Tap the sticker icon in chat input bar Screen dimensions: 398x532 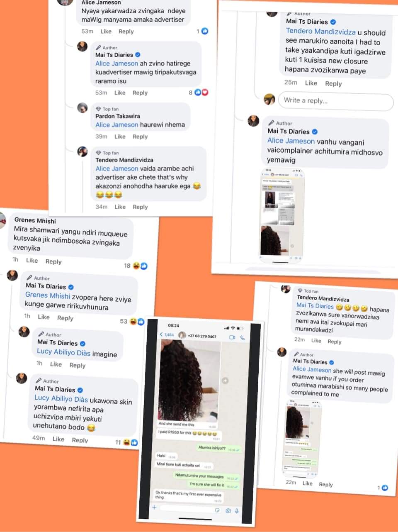218,510
